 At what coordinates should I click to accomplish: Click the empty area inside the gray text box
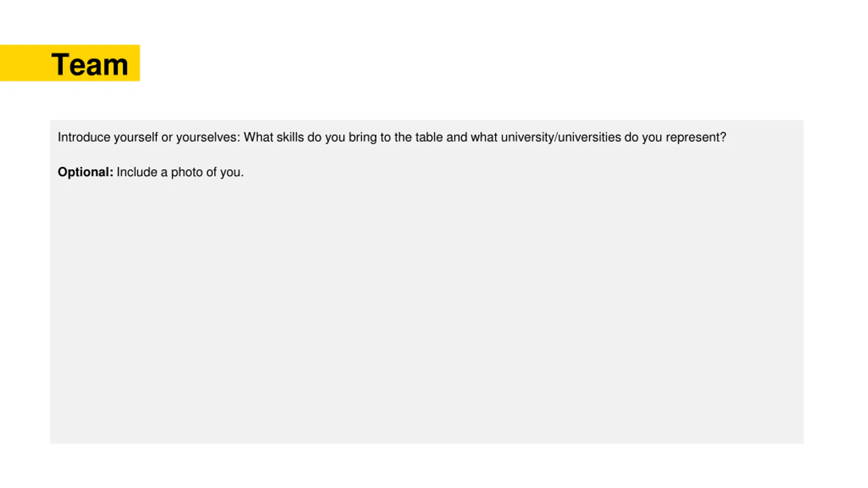427,305
